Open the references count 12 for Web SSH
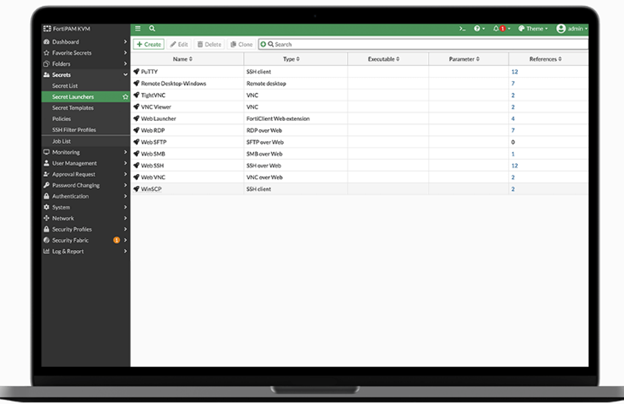 click(x=515, y=166)
